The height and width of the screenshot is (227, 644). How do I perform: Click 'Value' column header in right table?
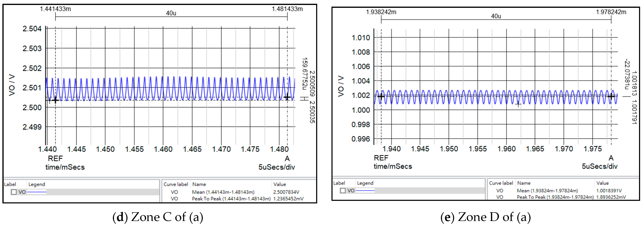(x=602, y=183)
